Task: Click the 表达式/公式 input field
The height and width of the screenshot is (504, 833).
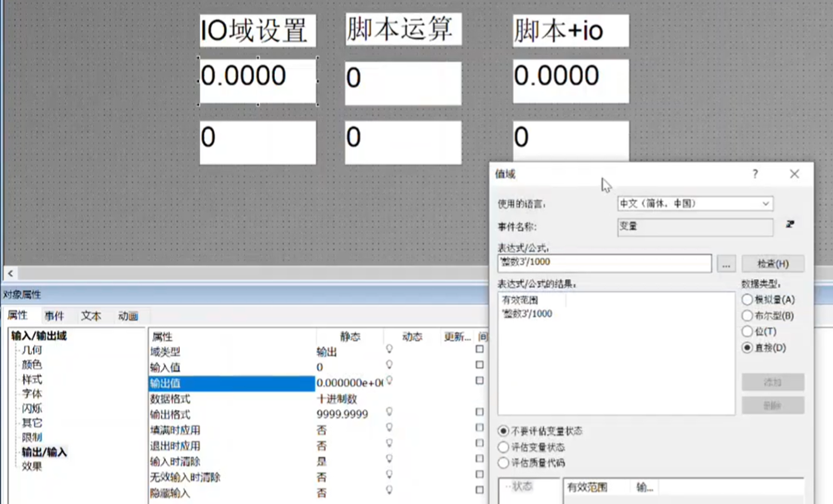Action: [604, 264]
